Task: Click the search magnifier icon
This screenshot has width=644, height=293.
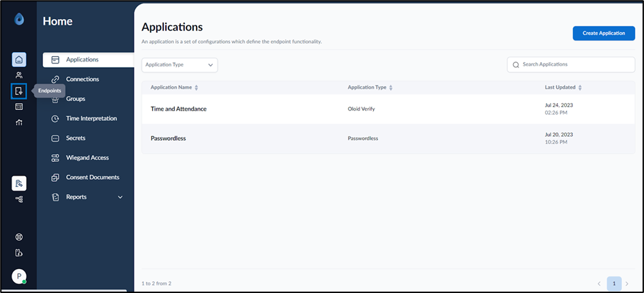Action: pos(516,65)
